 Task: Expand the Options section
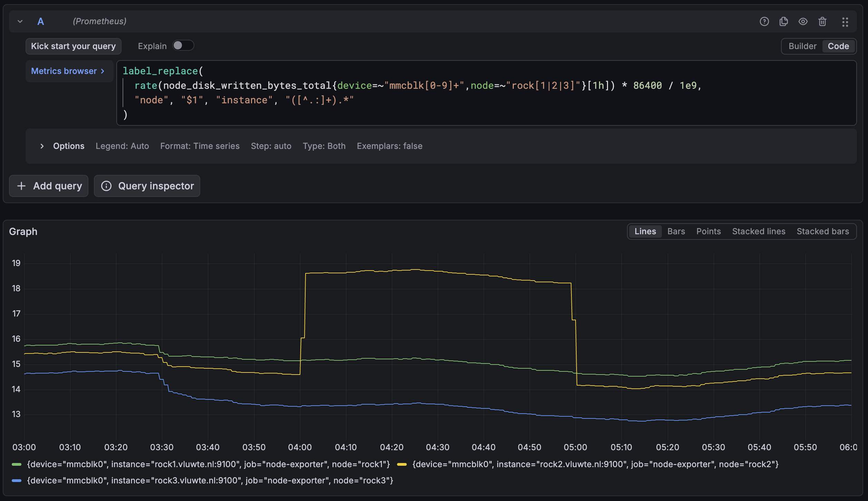[41, 146]
